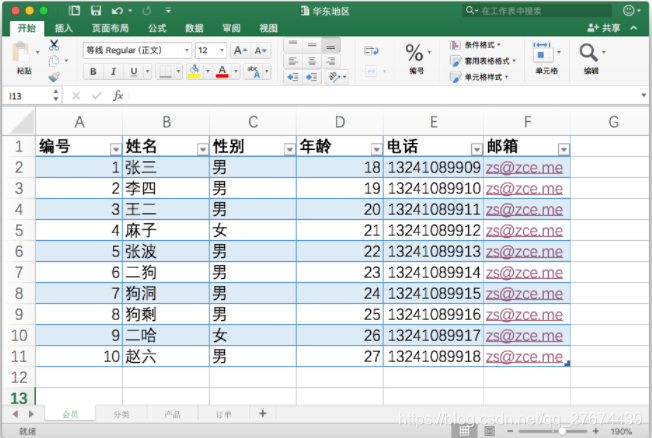Apply the red font color
This screenshot has width=652, height=438.
(222, 72)
